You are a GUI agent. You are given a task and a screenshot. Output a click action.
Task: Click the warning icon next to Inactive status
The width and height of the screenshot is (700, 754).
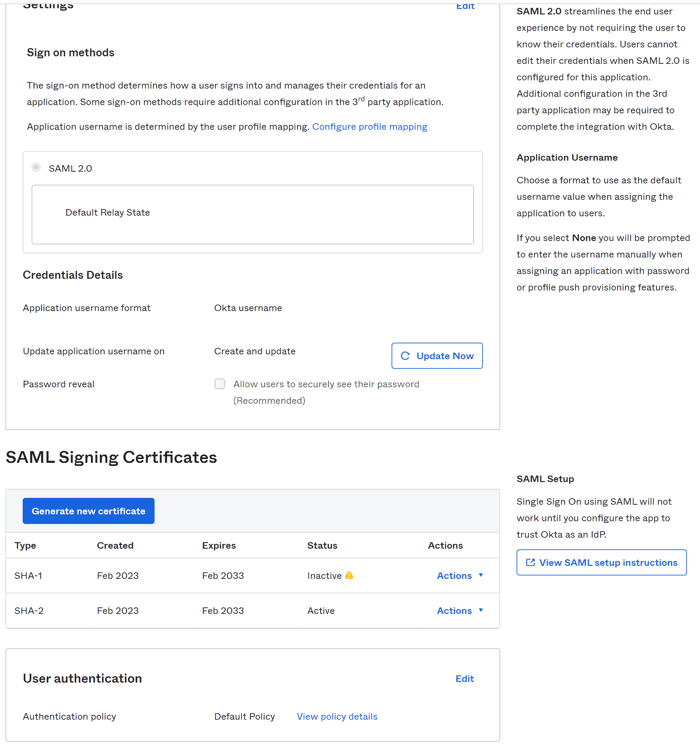[x=350, y=575]
